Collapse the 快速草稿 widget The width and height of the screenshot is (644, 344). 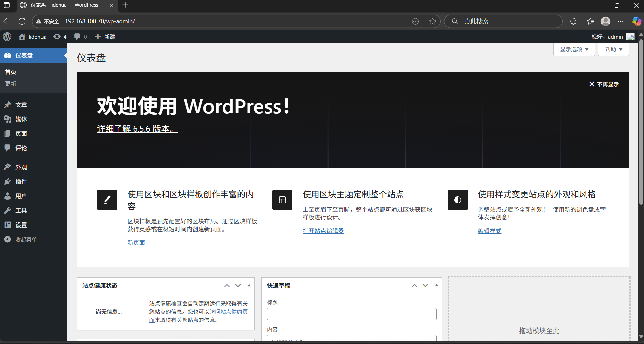point(437,286)
